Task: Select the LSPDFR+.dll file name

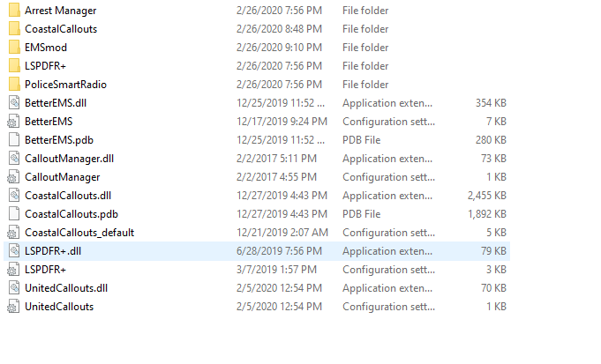Action: [x=53, y=251]
